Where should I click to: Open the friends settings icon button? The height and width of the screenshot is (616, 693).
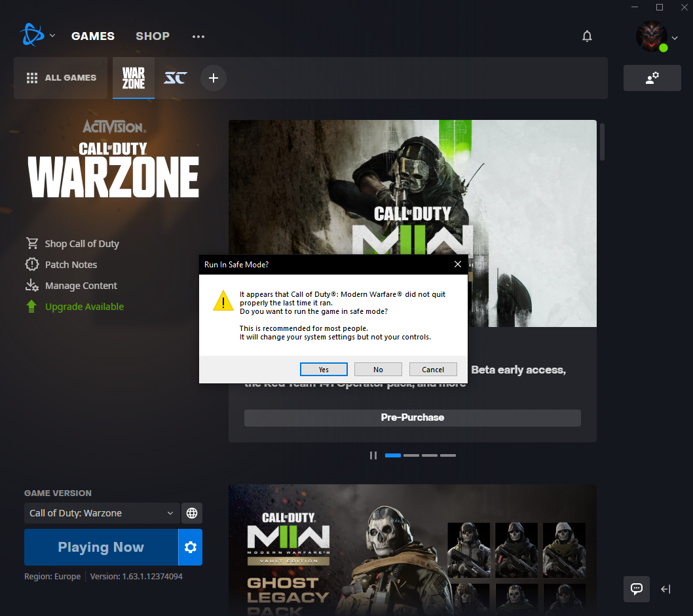pos(652,78)
